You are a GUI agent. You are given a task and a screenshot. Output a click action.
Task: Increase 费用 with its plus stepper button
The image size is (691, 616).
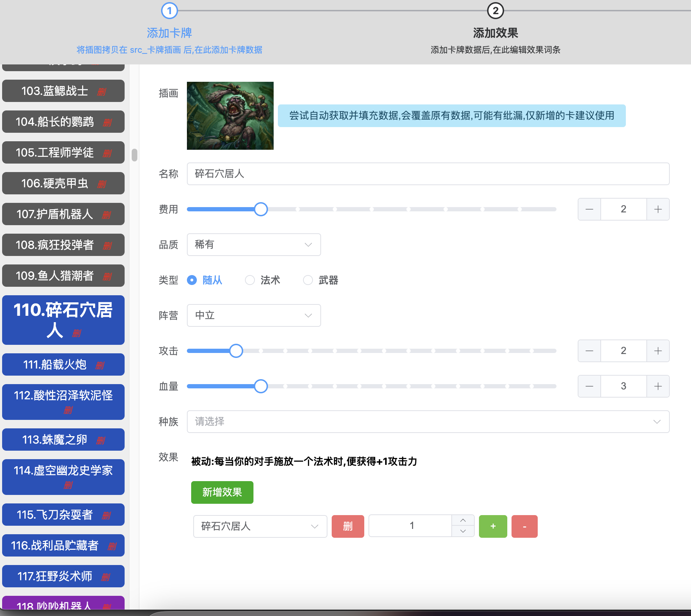click(658, 209)
